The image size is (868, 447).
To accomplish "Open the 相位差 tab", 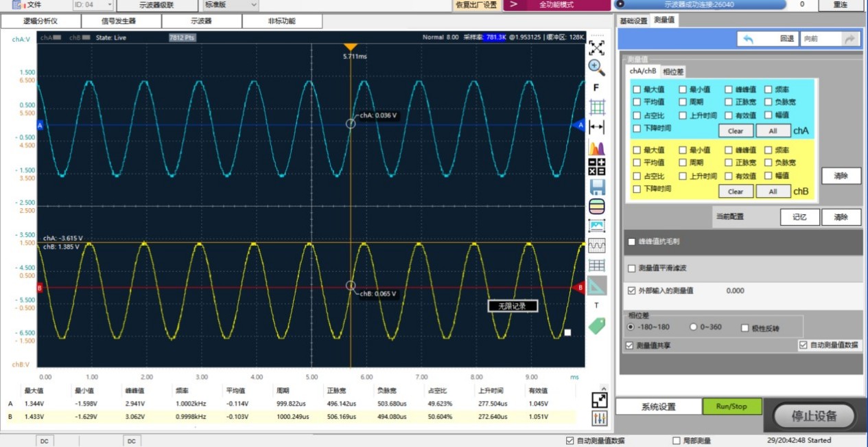I will pos(673,71).
